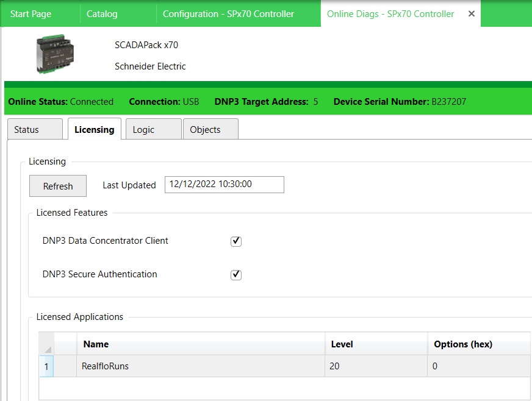Switch to the Status sub-tab

(x=35, y=129)
